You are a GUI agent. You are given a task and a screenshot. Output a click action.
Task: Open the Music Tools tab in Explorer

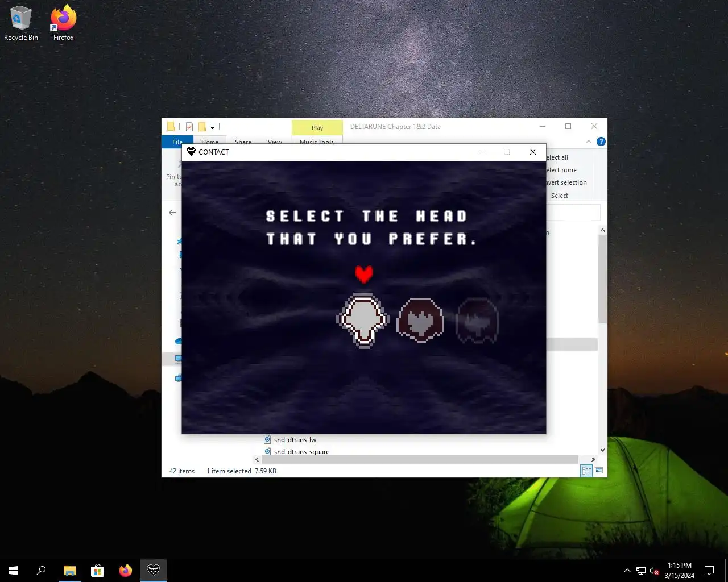[317, 142]
